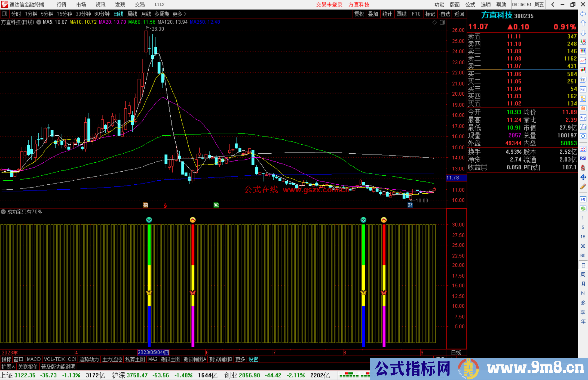The width and height of the screenshot is (588, 380).
Task: Switch to 1-minute period in right sidebar
Action: 583,218
